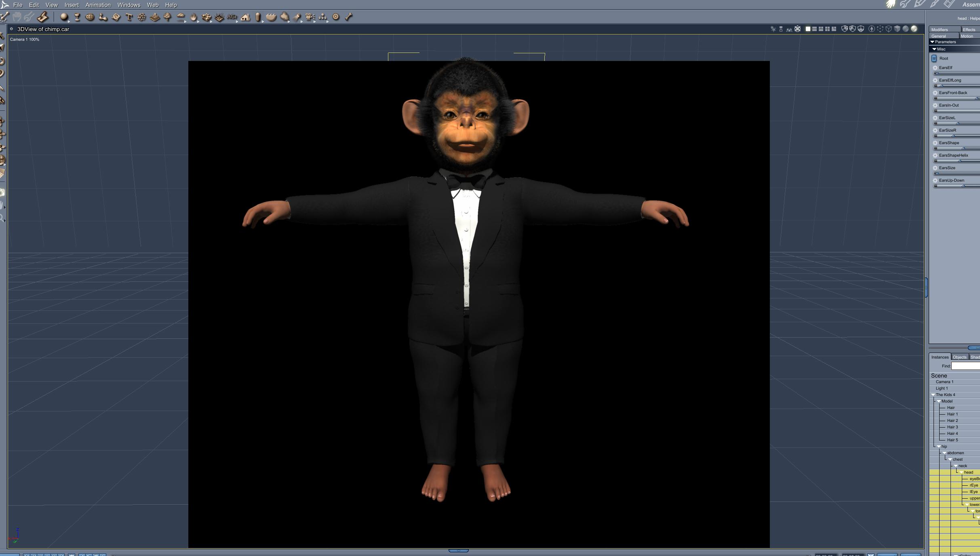Image resolution: width=980 pixels, height=556 pixels.
Task: Click the AGr text tool icon
Action: pos(232,17)
